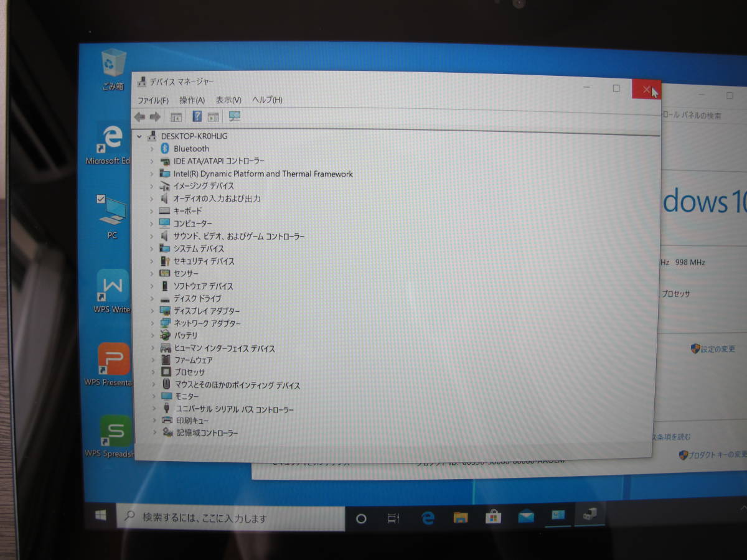This screenshot has height=560, width=747.
Task: Open Microsoft Store from the taskbar
Action: 494,516
